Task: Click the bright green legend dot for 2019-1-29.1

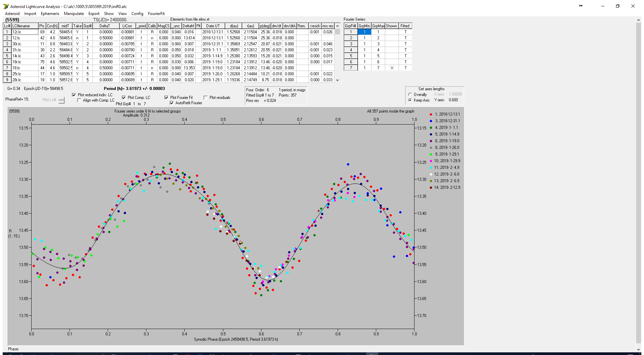Action: click(x=431, y=154)
